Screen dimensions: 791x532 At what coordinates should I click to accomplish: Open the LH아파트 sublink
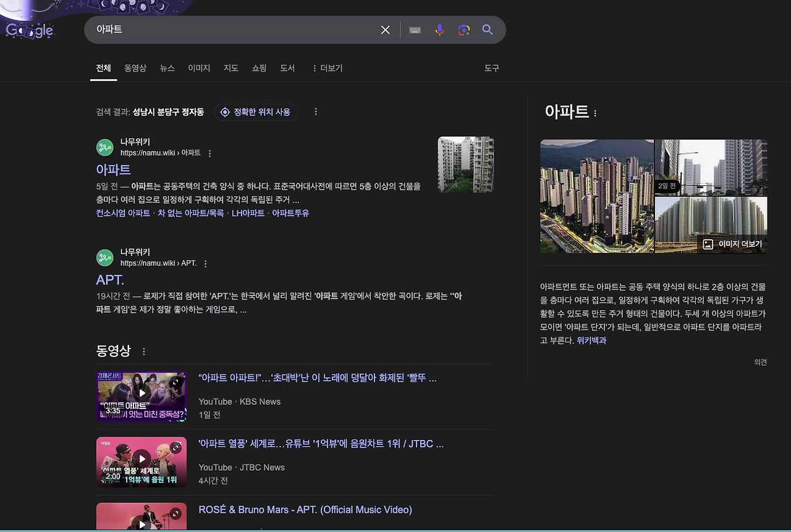coord(248,213)
